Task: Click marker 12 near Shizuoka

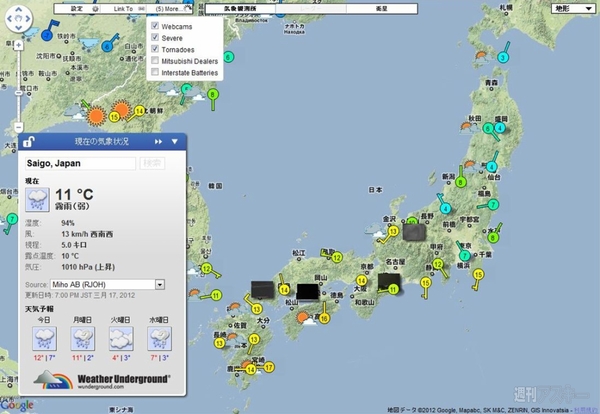Action: (x=438, y=264)
